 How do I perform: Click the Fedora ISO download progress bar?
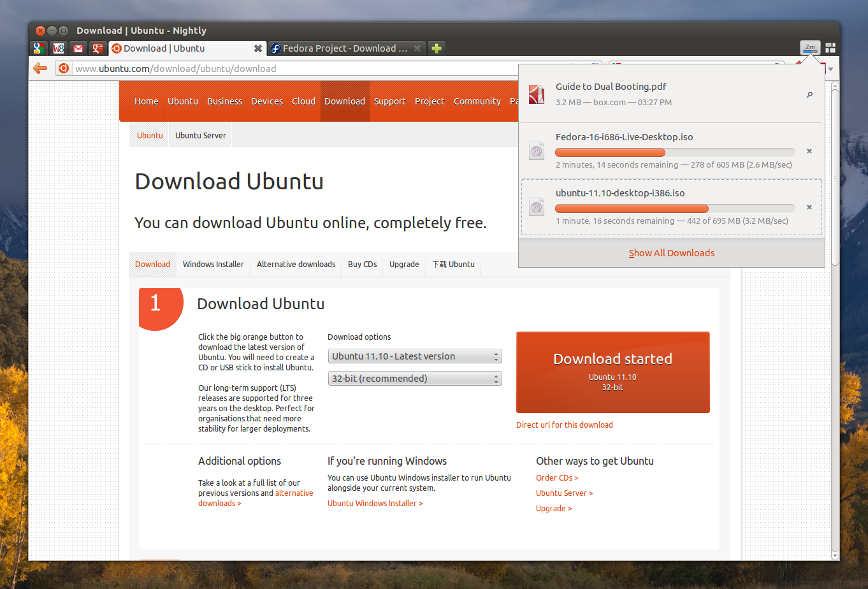[675, 152]
